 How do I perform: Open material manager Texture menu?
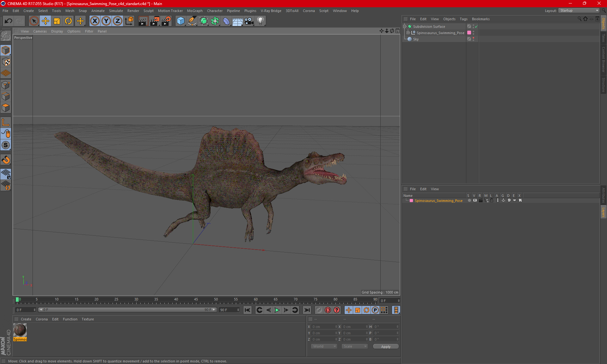88,319
